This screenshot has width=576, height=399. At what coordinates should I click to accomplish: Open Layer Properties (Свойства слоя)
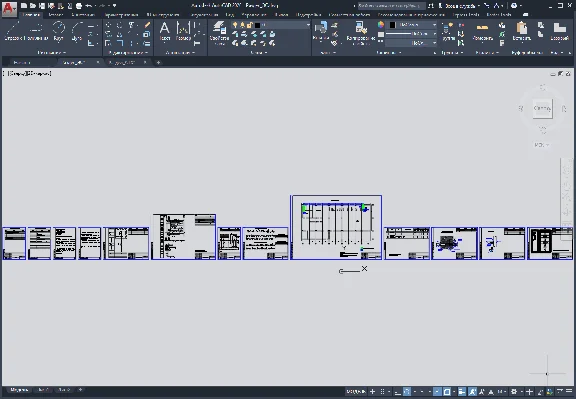click(219, 32)
